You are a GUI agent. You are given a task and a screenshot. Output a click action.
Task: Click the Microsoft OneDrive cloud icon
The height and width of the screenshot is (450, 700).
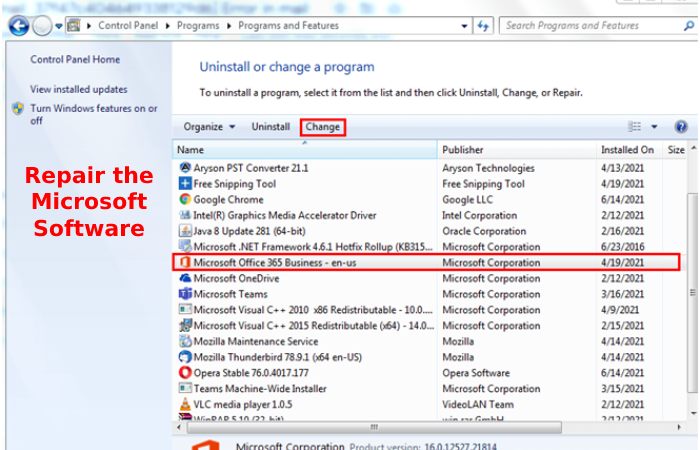(x=185, y=278)
